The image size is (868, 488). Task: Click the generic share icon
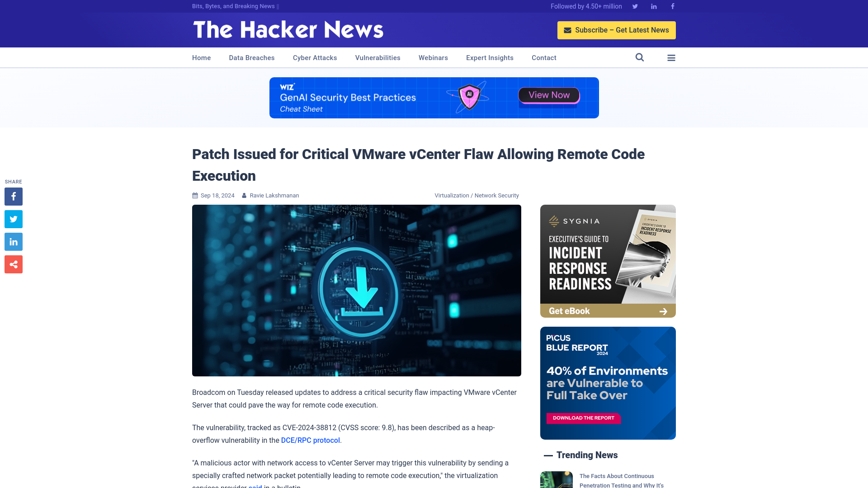13,264
